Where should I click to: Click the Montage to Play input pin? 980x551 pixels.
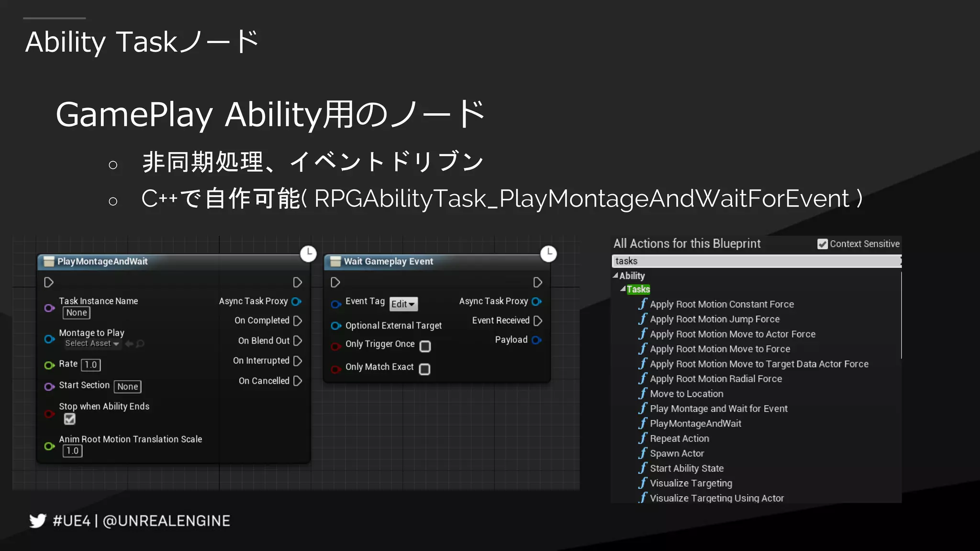click(49, 339)
